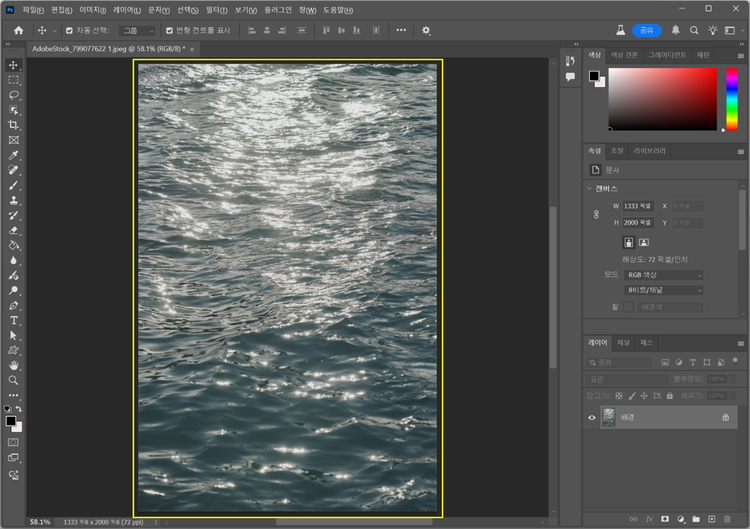Toggle the 자동 선택 checkbox

[x=69, y=30]
